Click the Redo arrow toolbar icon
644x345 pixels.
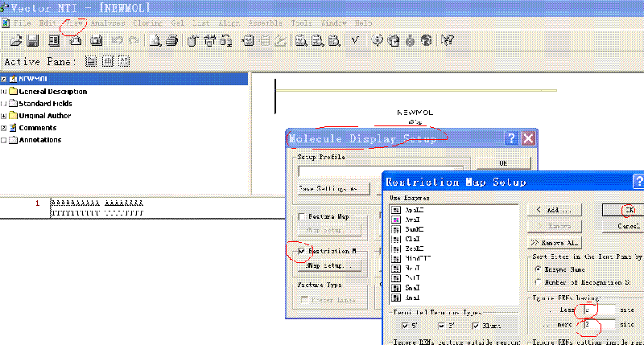pos(134,40)
